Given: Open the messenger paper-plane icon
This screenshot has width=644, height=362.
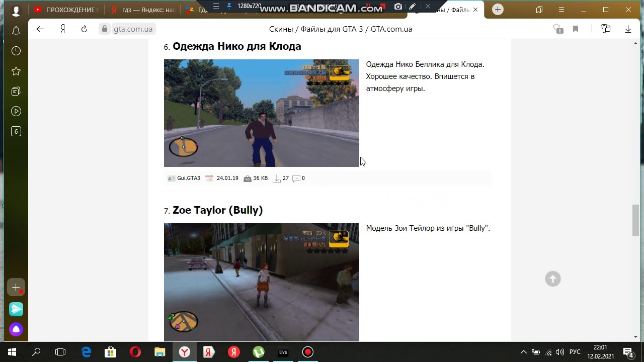Looking at the screenshot, I should [16, 309].
